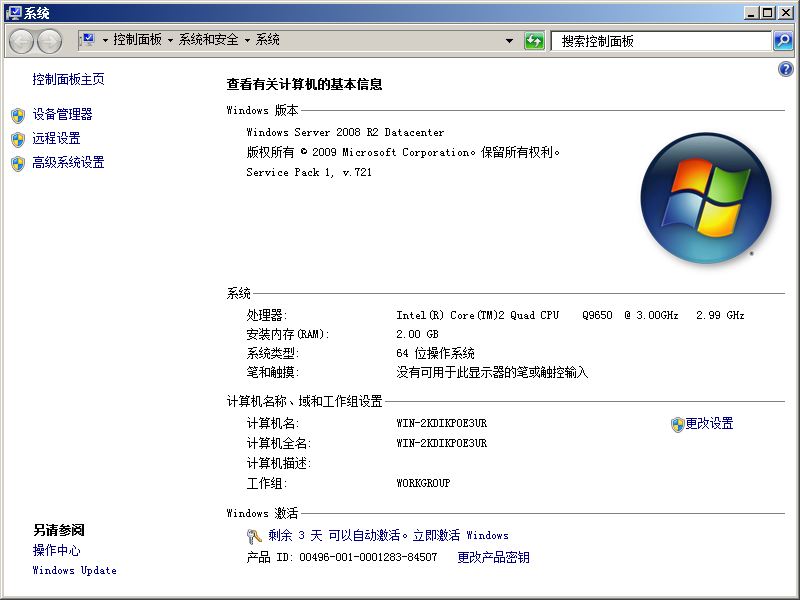Click the large Windows flag logo

(x=704, y=198)
